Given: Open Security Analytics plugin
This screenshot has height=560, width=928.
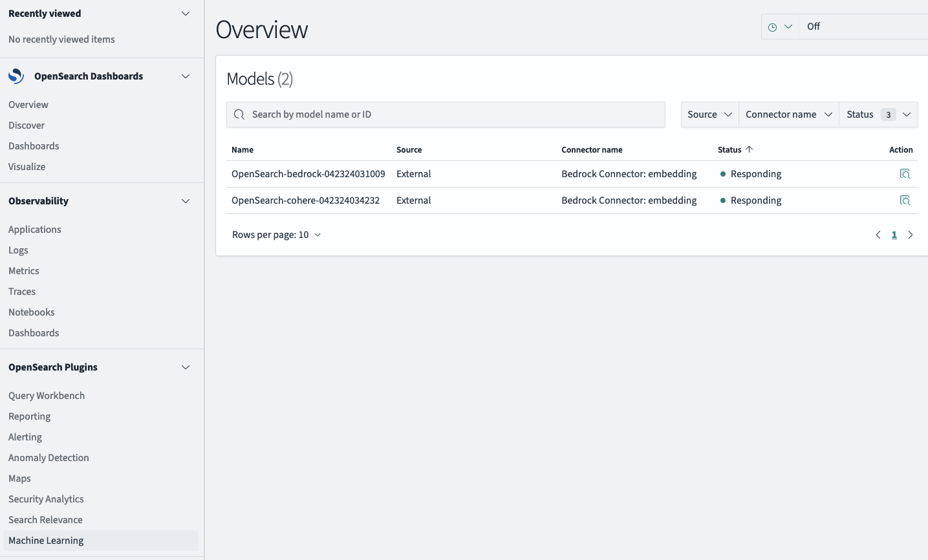Looking at the screenshot, I should click(46, 499).
